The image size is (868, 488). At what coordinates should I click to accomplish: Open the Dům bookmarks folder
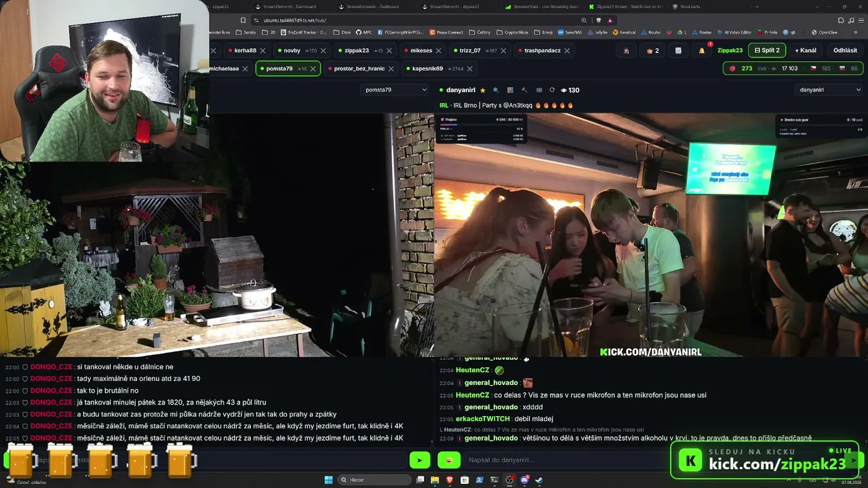tap(342, 32)
